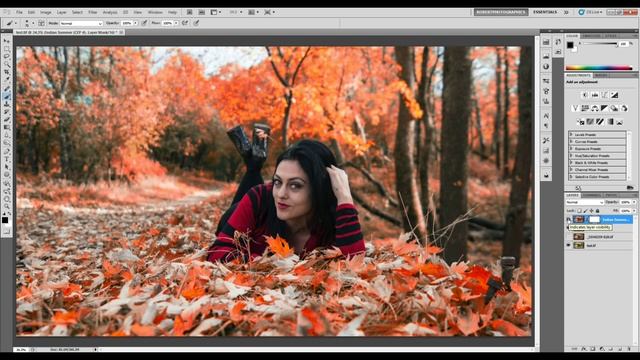Select the Crop tool in toolbox
This screenshot has width=640, height=360.
click(x=7, y=73)
